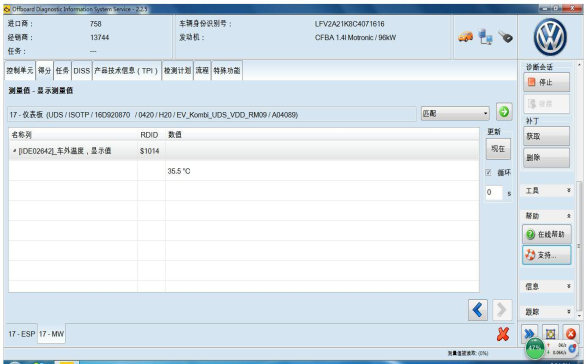Toggle the 循环 cycle checkbox
Screen dimensions: 587x364
489,173
